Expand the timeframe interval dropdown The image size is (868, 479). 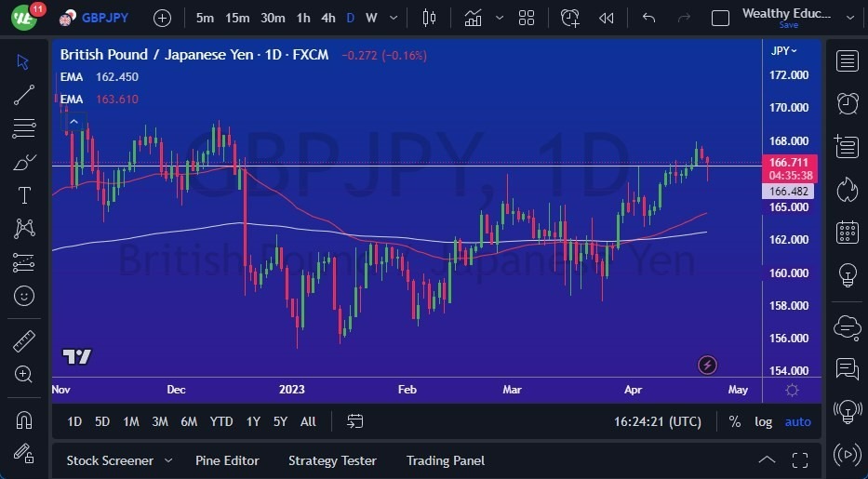[x=394, y=19]
